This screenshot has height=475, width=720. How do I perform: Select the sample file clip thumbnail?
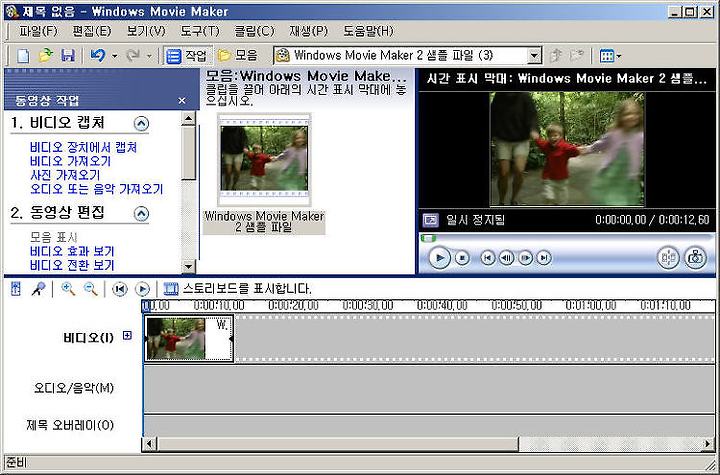(x=264, y=159)
